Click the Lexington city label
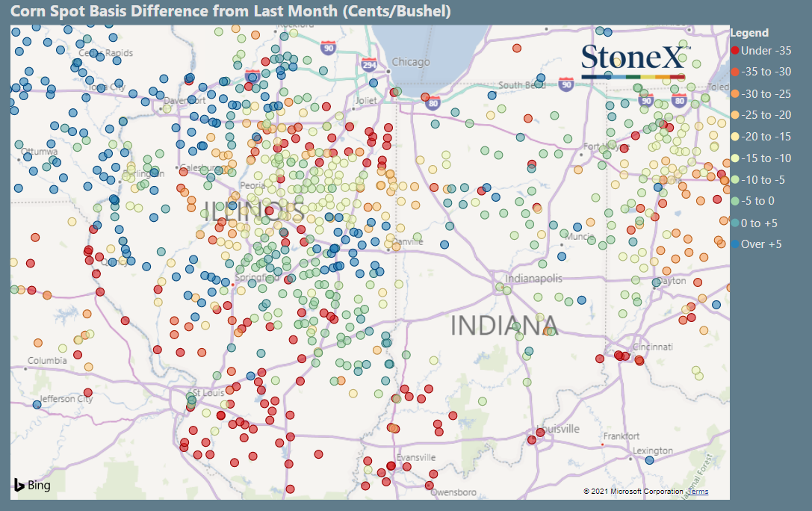 (652, 451)
